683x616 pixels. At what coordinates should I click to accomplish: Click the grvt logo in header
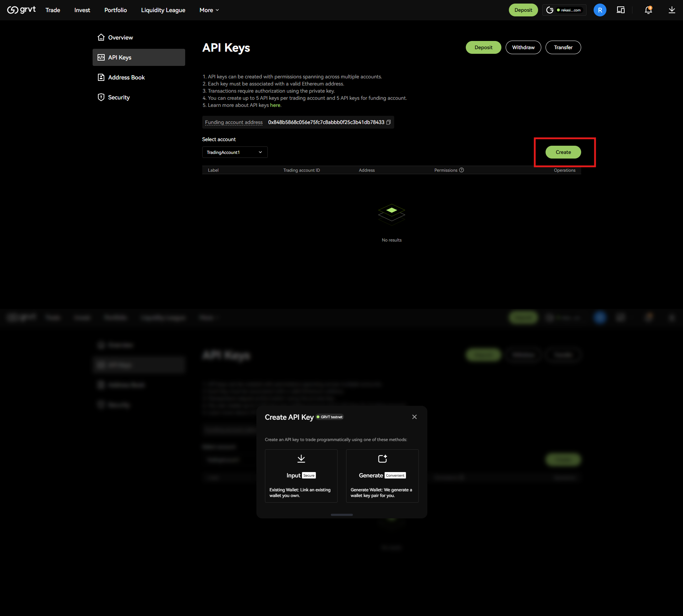(x=21, y=10)
